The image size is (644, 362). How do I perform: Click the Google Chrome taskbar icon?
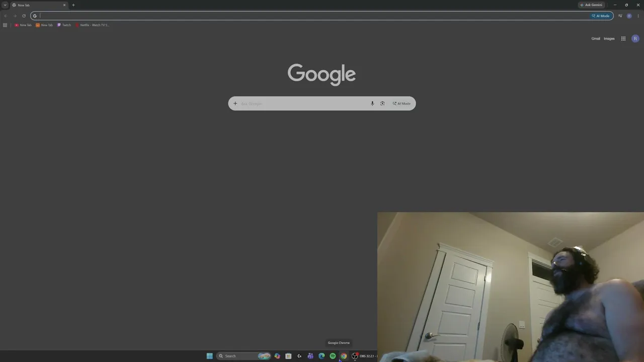click(344, 356)
